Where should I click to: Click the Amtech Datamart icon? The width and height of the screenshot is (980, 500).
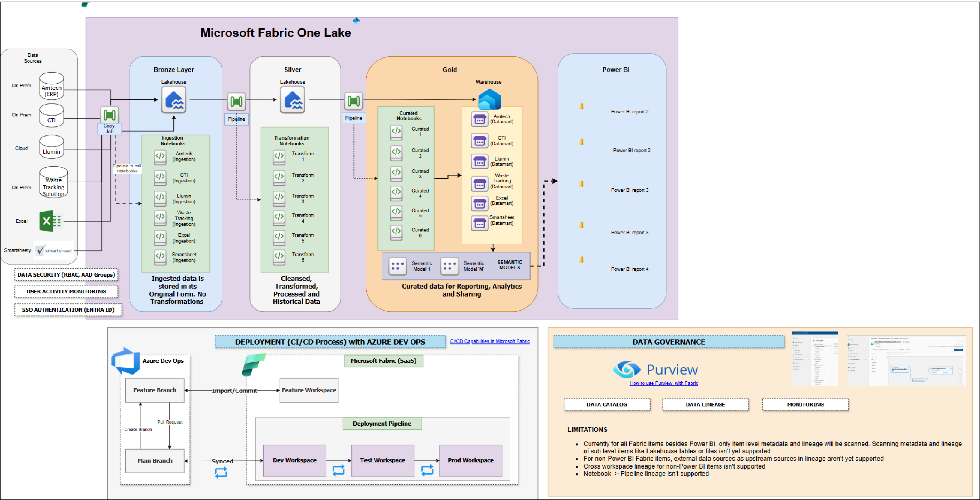click(479, 119)
